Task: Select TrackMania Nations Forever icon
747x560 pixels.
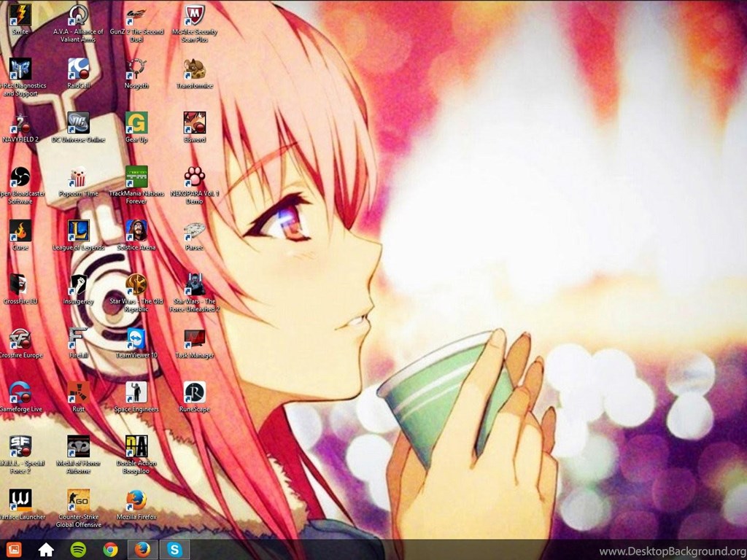Action: [x=136, y=176]
